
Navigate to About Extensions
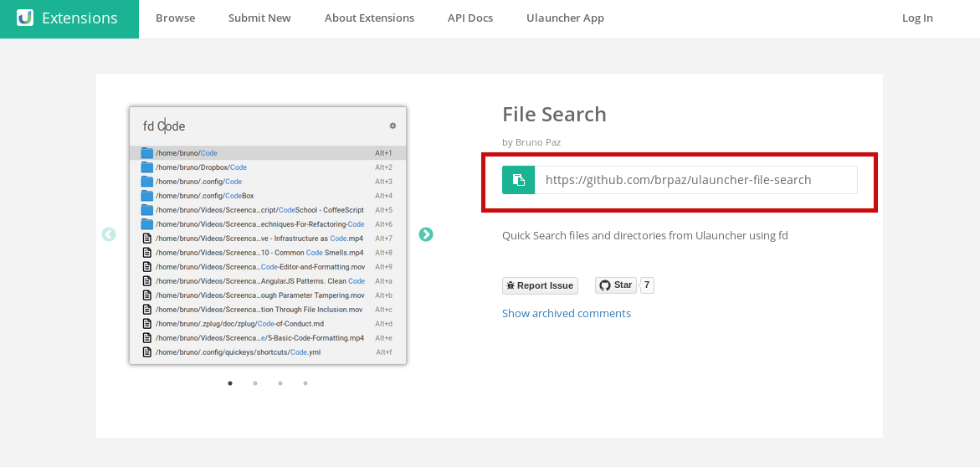(369, 18)
